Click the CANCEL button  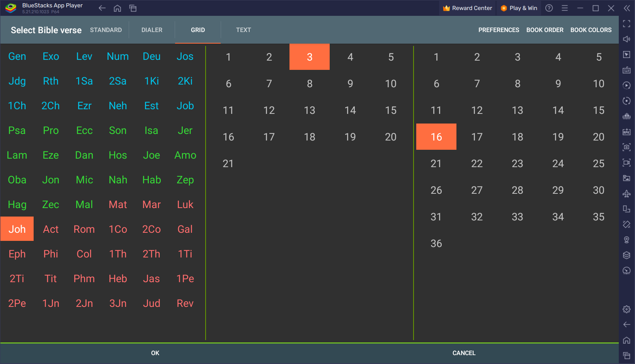(x=464, y=353)
